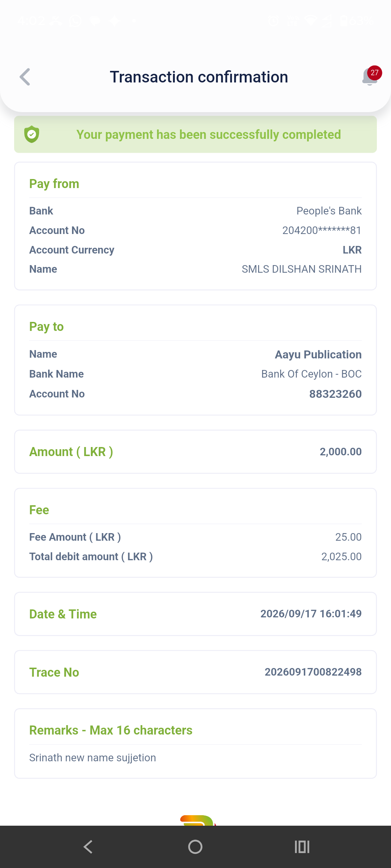This screenshot has width=391, height=868.
Task: Select the Trace No value 2026091700822498
Action: tap(313, 672)
